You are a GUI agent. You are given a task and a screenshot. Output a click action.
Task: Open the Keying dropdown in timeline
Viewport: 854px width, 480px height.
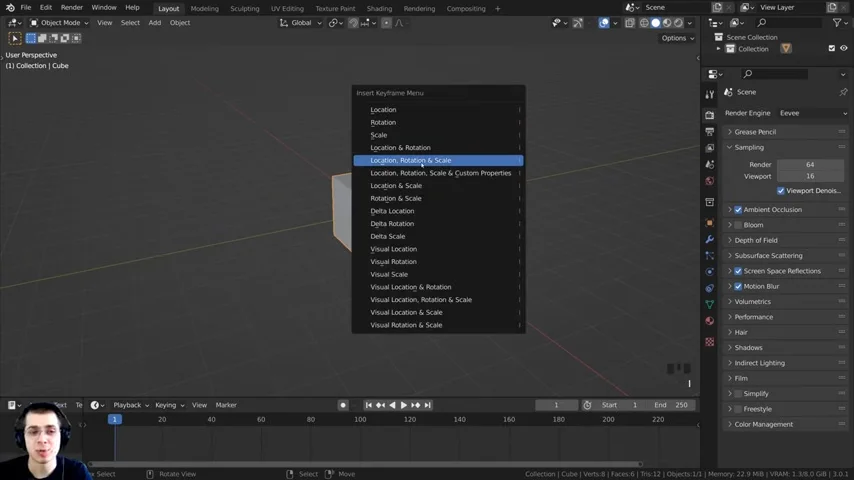tap(169, 405)
